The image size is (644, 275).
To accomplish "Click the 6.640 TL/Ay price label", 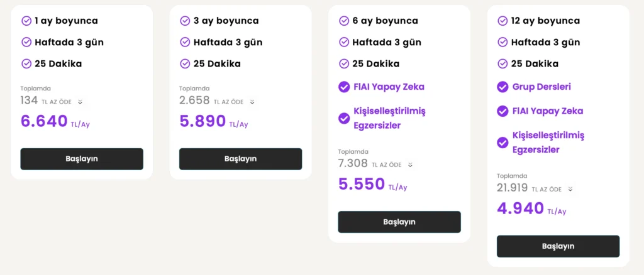I will click(x=55, y=121).
